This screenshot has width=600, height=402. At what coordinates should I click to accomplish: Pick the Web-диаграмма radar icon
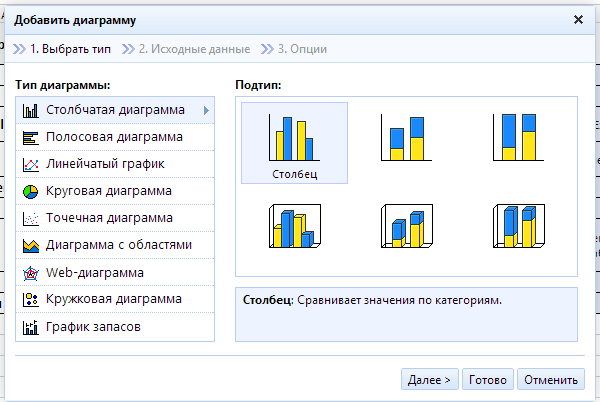(x=30, y=272)
